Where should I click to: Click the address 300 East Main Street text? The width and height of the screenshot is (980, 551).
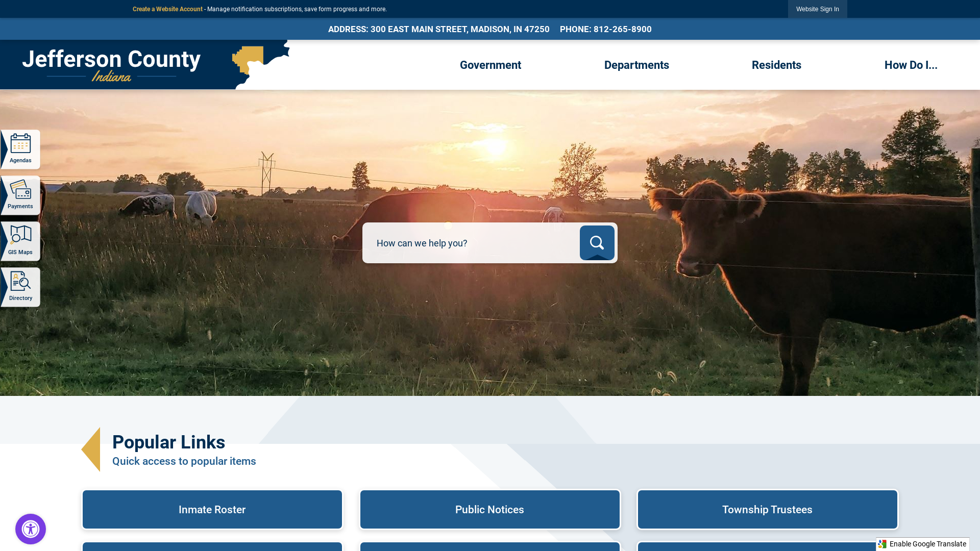[460, 29]
